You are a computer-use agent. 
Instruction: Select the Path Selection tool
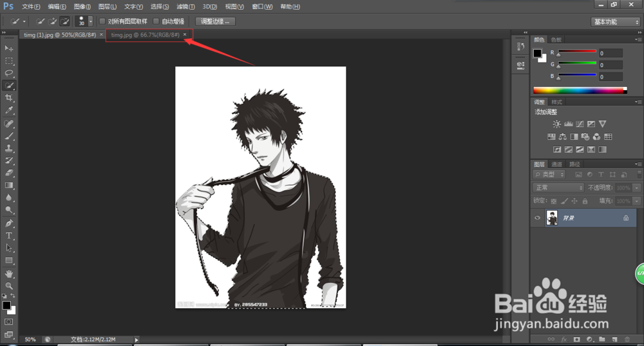point(8,248)
